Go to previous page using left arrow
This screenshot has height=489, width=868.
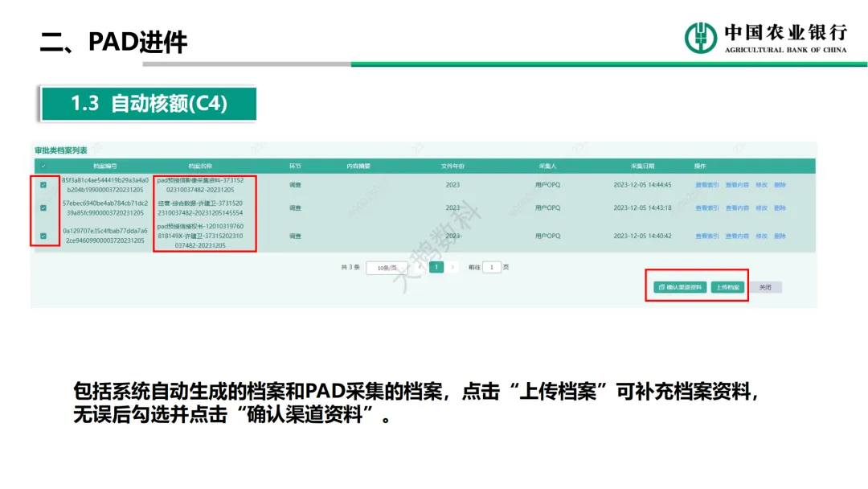(420, 267)
